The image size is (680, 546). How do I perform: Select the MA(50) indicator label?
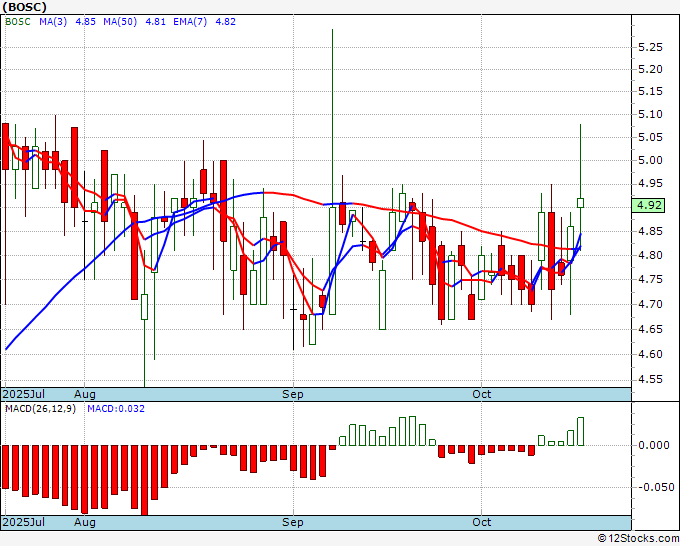pos(120,22)
